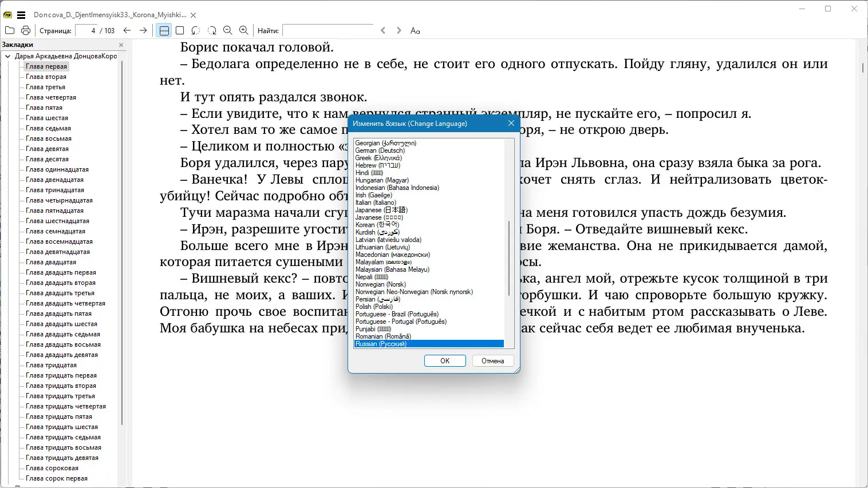Open a file using the folder icon
The image size is (868, 488).
coord(9,30)
